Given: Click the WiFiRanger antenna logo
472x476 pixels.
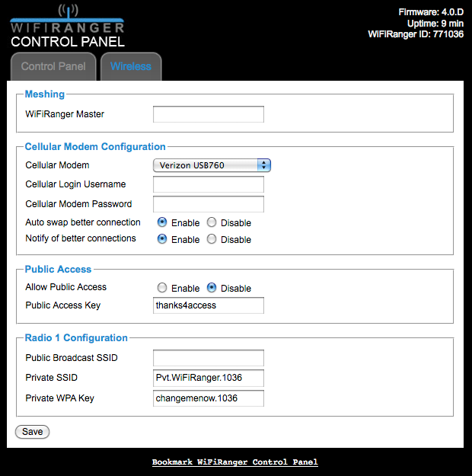Looking at the screenshot, I should [x=68, y=19].
